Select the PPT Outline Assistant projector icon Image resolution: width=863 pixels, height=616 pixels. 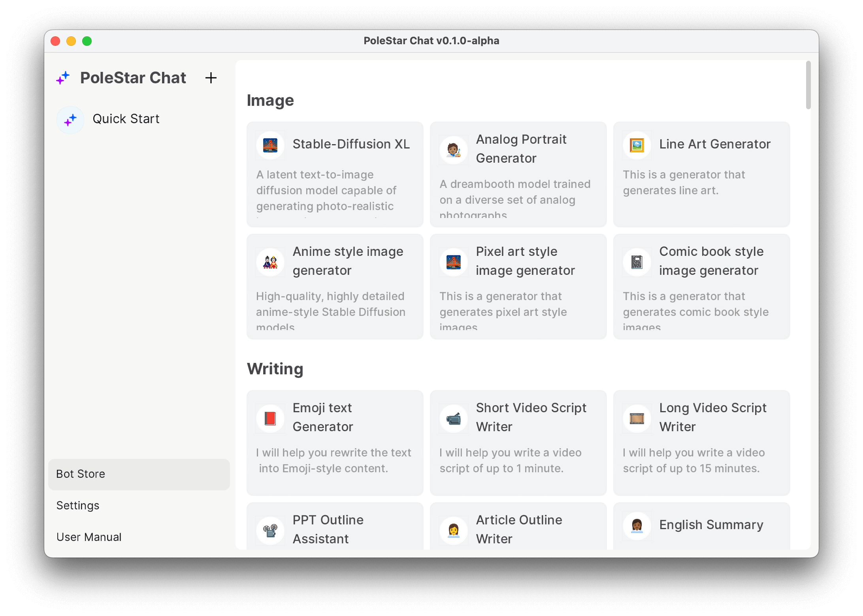point(270,530)
